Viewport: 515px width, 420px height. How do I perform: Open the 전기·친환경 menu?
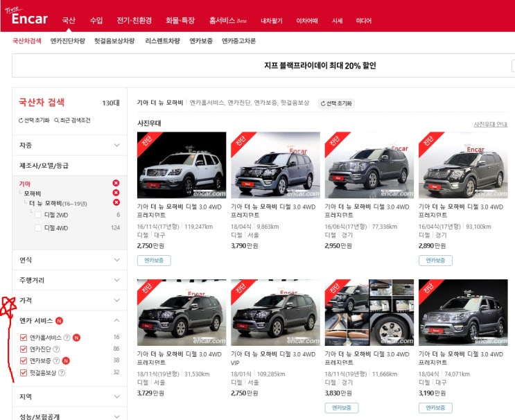pos(134,20)
